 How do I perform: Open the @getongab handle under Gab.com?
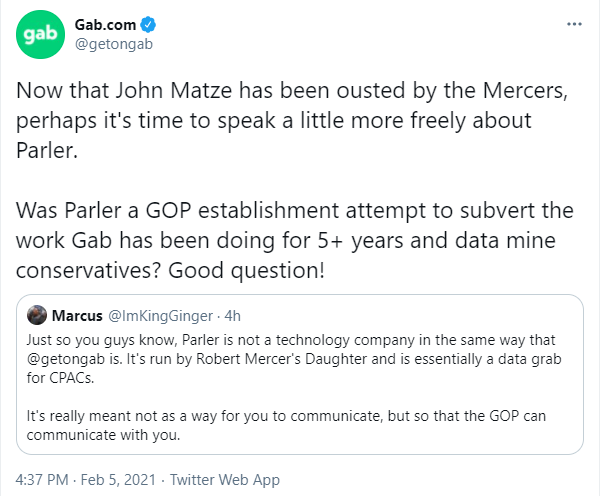(114, 44)
